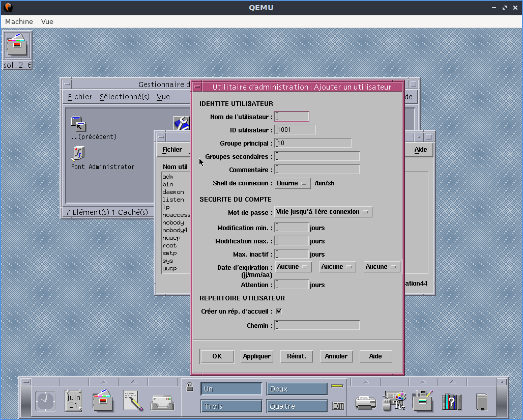Screen dimensions: 523x420
Task: Switch to workspace Deux
Action: [x=297, y=389]
